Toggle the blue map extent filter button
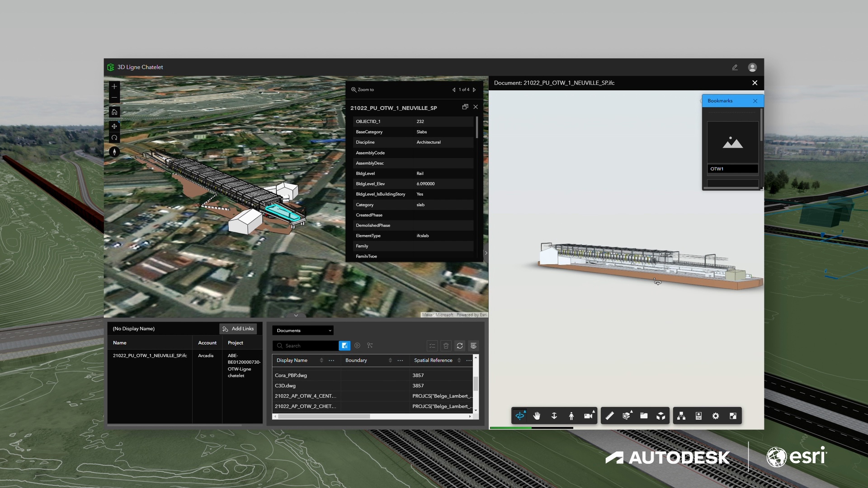 pyautogui.click(x=344, y=346)
